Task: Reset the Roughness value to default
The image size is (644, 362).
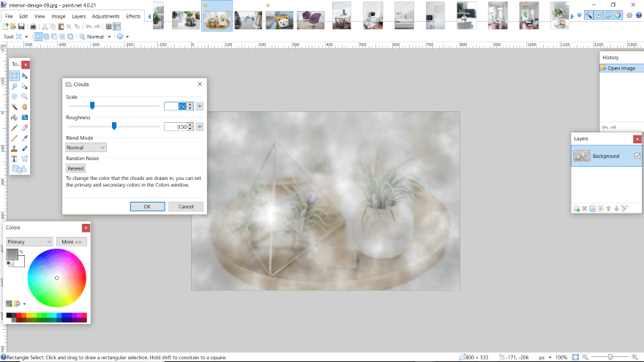Action: [x=200, y=127]
